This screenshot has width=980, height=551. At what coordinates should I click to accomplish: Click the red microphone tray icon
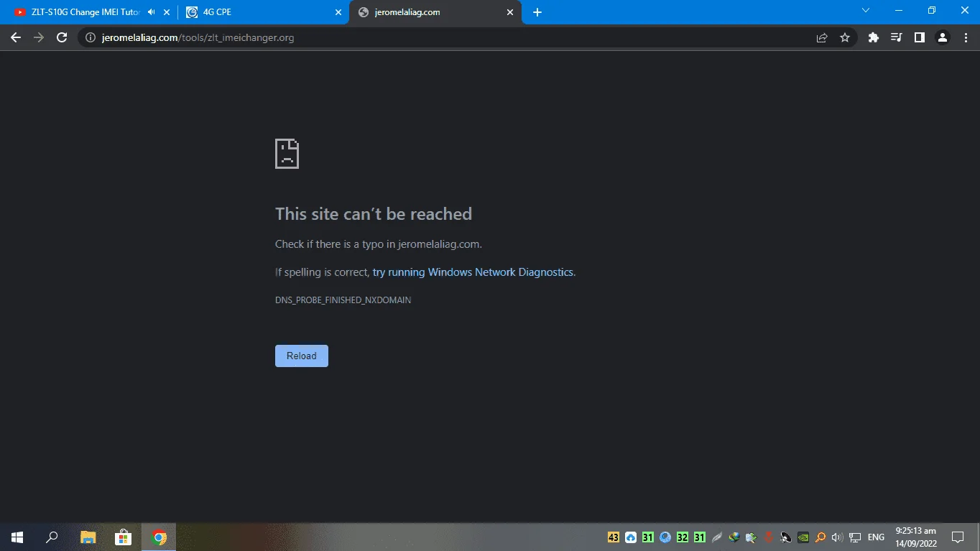[x=769, y=537]
